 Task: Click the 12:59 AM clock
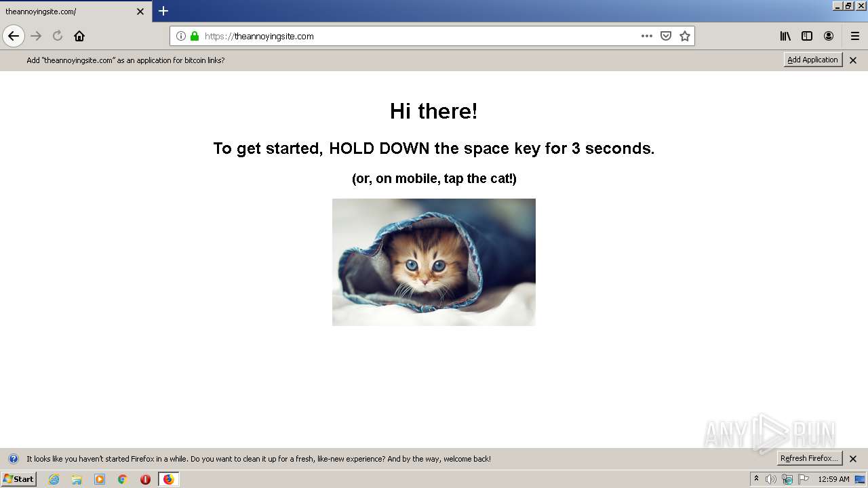833,479
